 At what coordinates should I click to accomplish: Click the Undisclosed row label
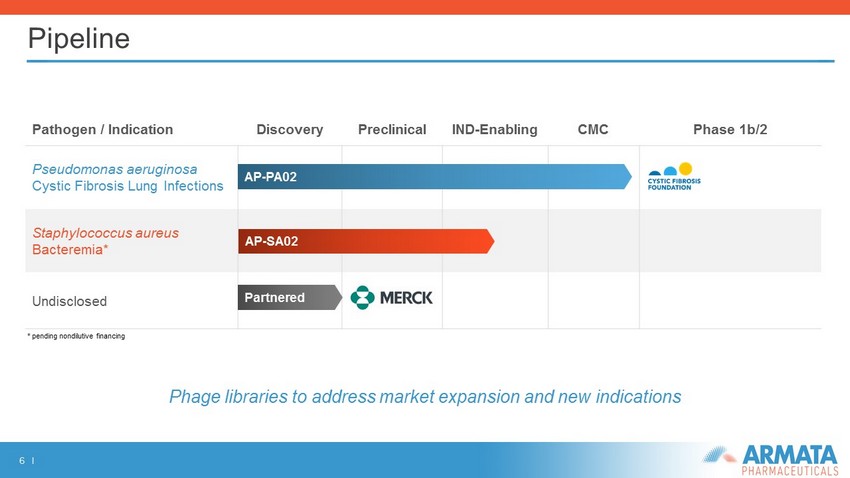69,301
